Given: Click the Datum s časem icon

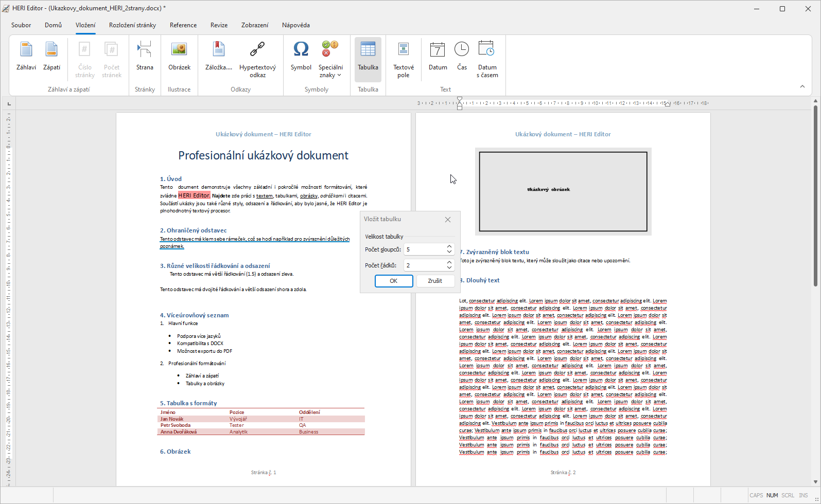Looking at the screenshot, I should pyautogui.click(x=487, y=56).
